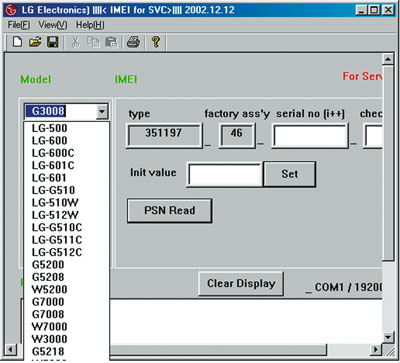Focus the serial no input field
This screenshot has width=400, height=363.
pyautogui.click(x=310, y=135)
